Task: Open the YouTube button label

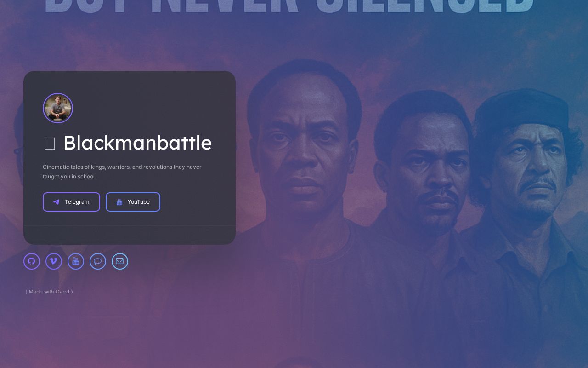Action: (139, 202)
